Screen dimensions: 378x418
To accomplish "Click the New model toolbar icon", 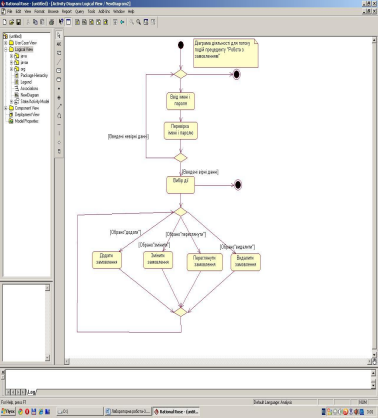I will pyautogui.click(x=5, y=22).
